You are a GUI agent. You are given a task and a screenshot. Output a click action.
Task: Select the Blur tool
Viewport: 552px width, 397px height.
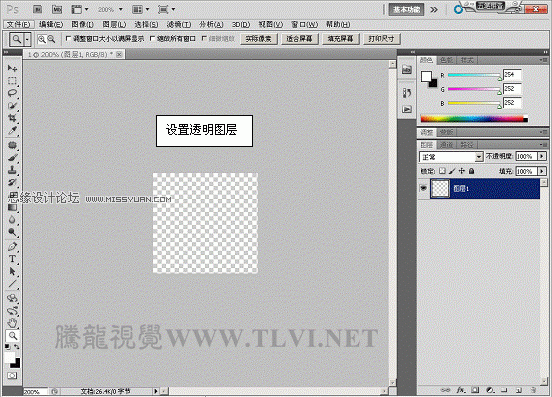[x=12, y=220]
